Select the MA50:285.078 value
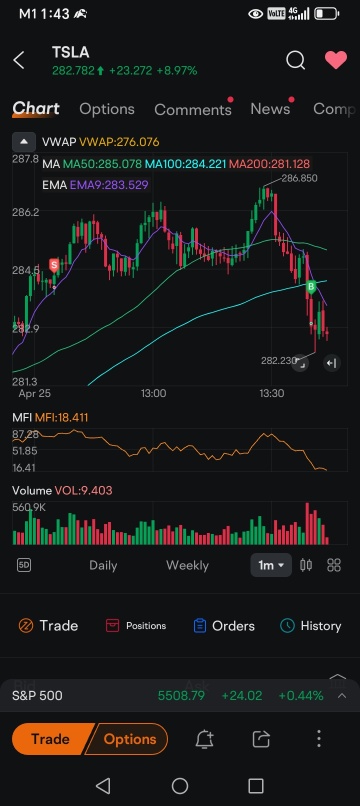Viewport: 360px width, 806px height. [102, 164]
